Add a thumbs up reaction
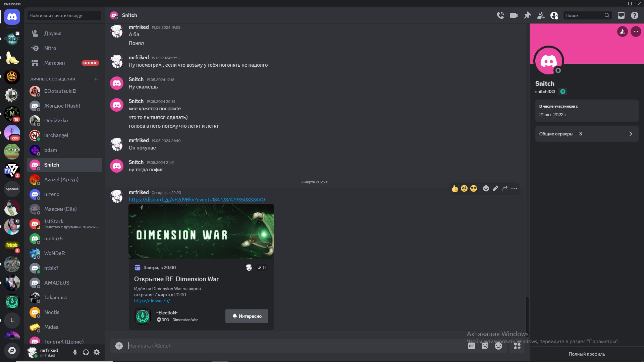644x362 pixels. tap(455, 188)
